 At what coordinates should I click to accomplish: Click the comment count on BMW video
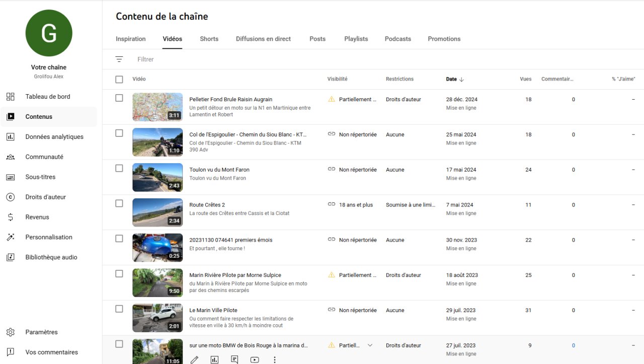(573, 345)
